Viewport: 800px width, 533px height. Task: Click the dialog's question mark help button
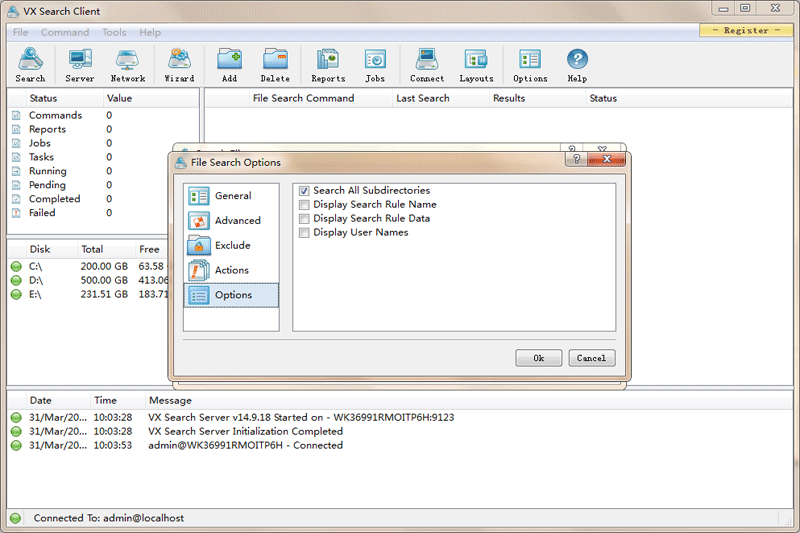576,159
